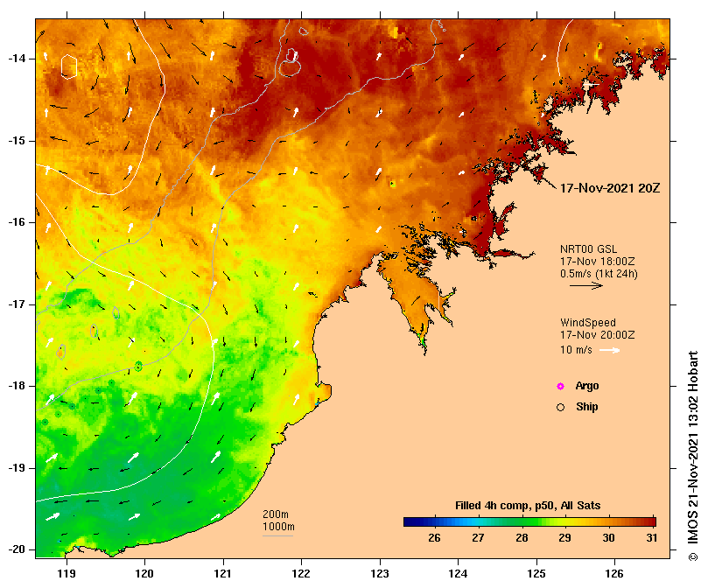The image size is (708, 588).
Task: Click the latitude -18 axis label
Action: [17, 386]
